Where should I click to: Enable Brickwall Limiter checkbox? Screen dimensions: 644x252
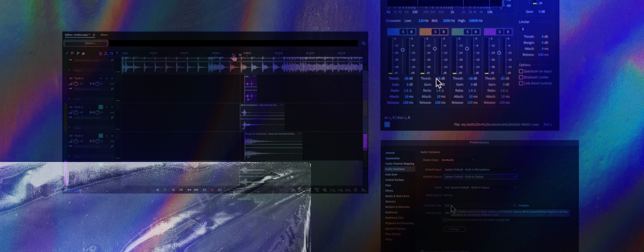point(521,77)
